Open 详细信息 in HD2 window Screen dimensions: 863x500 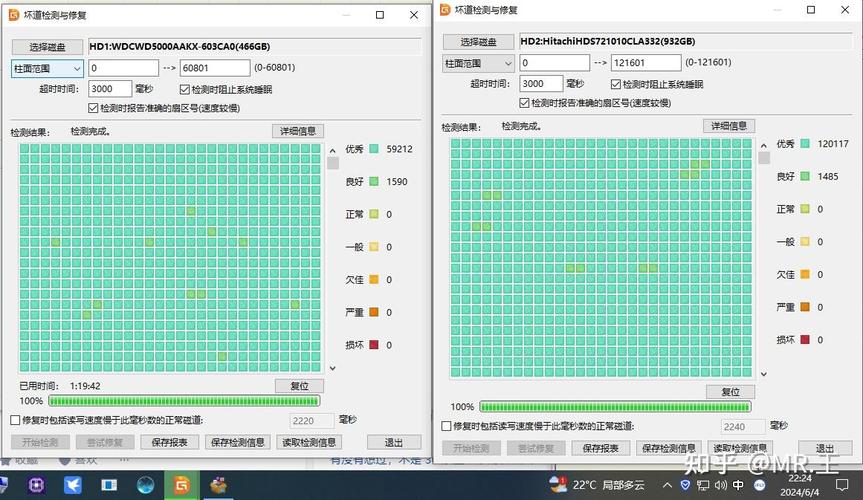pos(729,126)
